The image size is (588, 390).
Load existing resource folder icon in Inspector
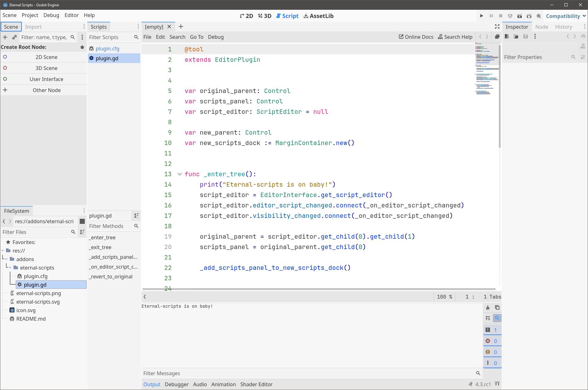point(516,37)
